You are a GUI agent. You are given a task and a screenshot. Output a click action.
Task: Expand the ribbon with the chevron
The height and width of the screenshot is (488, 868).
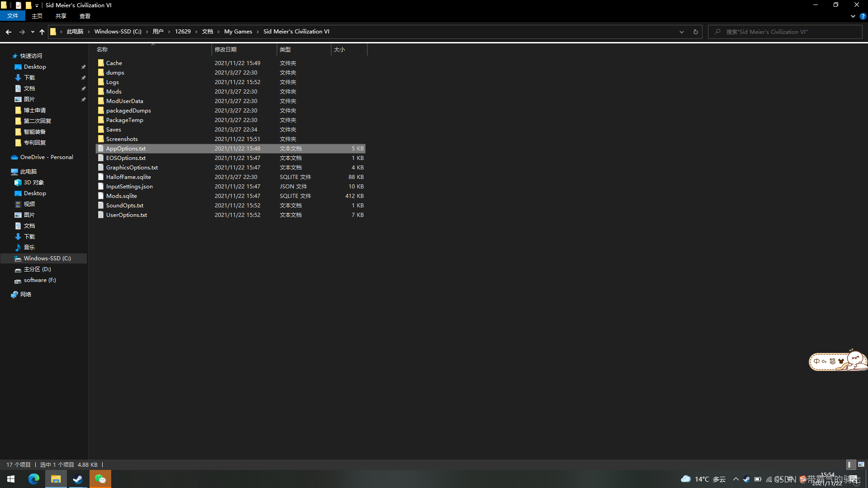point(853,16)
